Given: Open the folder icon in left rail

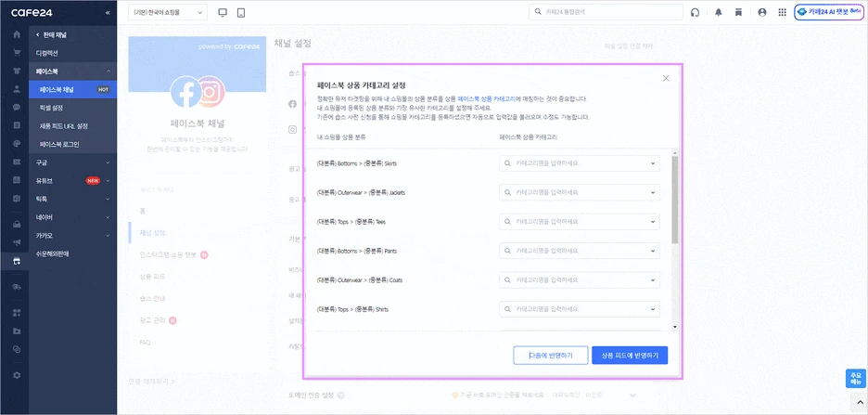Looking at the screenshot, I should pyautogui.click(x=17, y=331).
